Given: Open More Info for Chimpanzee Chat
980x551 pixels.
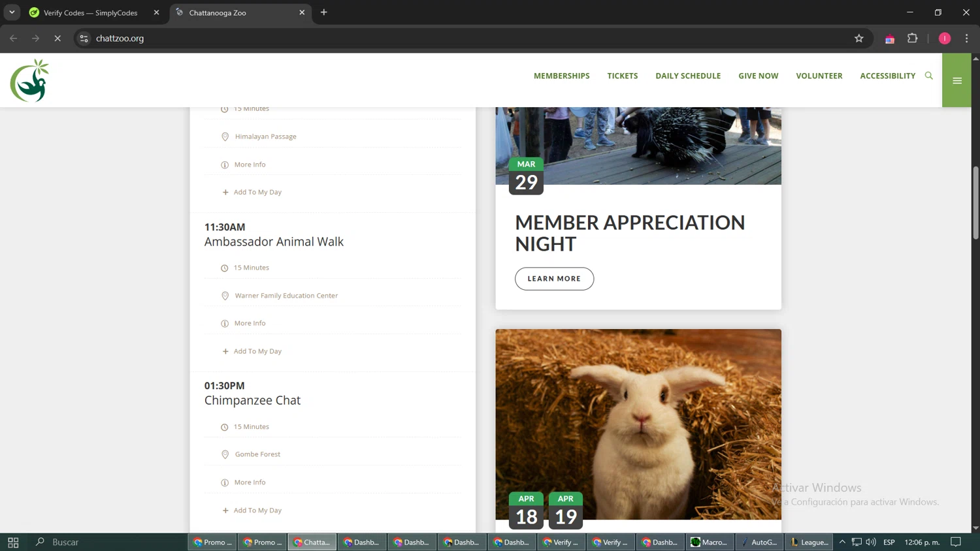Looking at the screenshot, I should tap(250, 482).
